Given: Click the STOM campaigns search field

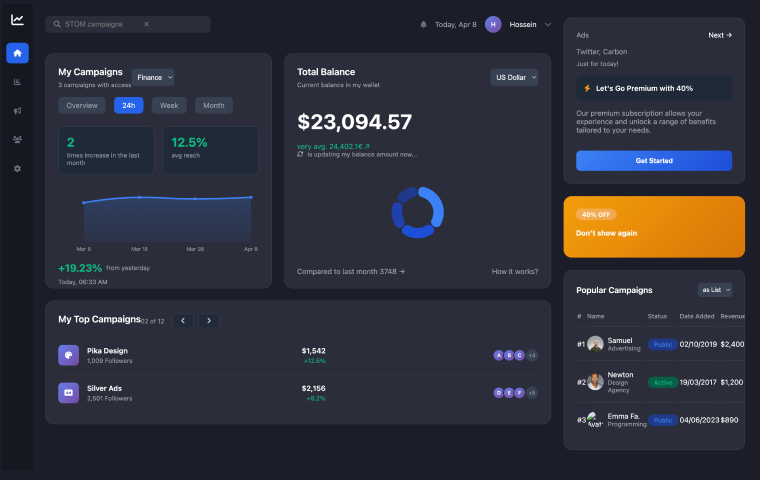Looking at the screenshot, I should coord(100,24).
